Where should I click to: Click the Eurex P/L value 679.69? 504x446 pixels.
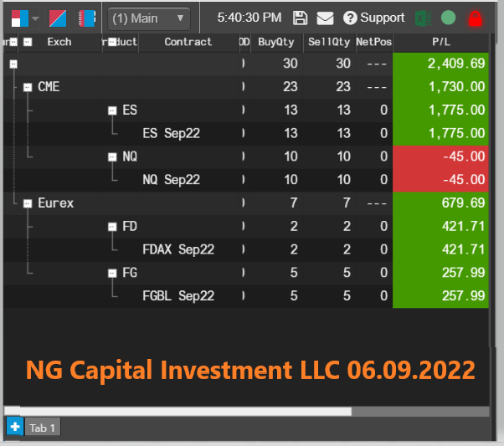pos(463,203)
